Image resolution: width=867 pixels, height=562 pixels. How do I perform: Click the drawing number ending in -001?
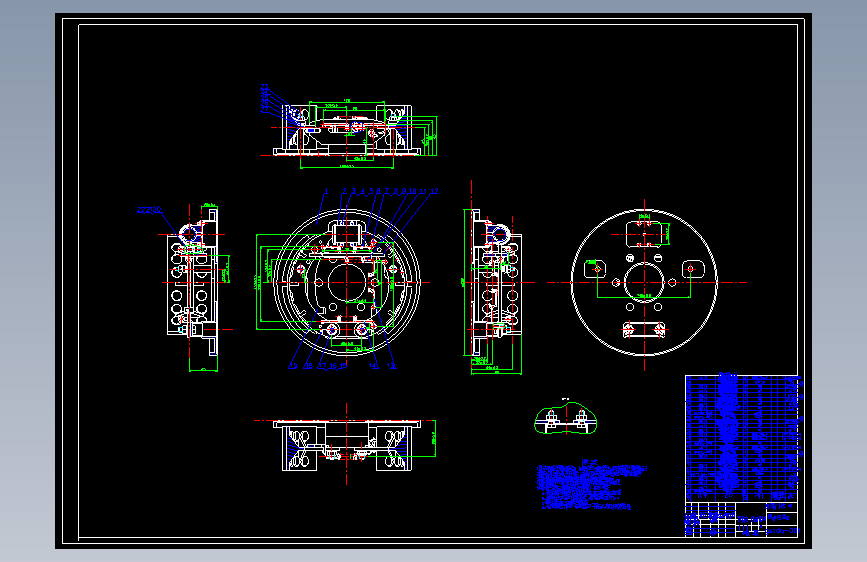coord(783,530)
